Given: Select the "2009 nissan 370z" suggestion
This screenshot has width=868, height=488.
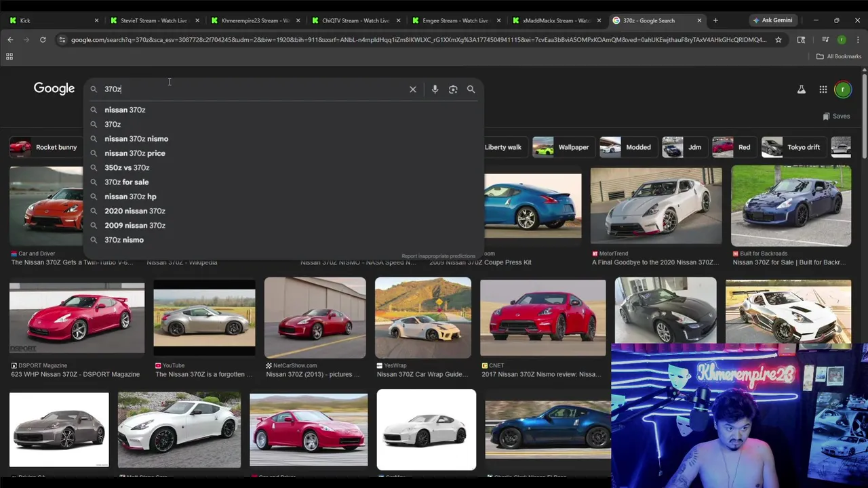Looking at the screenshot, I should (x=283, y=226).
